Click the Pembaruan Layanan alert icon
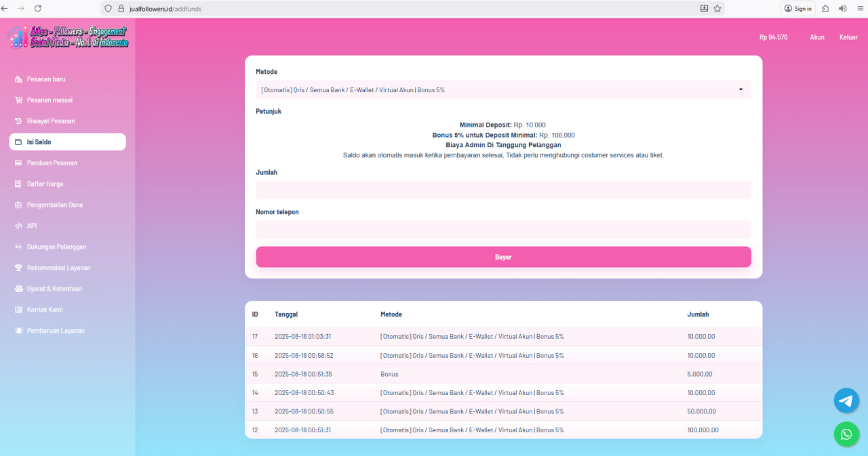 tap(19, 331)
